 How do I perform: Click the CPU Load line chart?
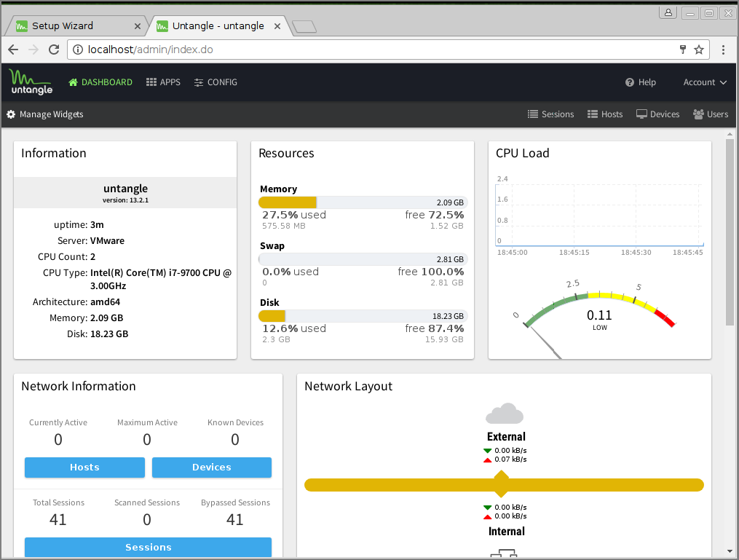(599, 216)
